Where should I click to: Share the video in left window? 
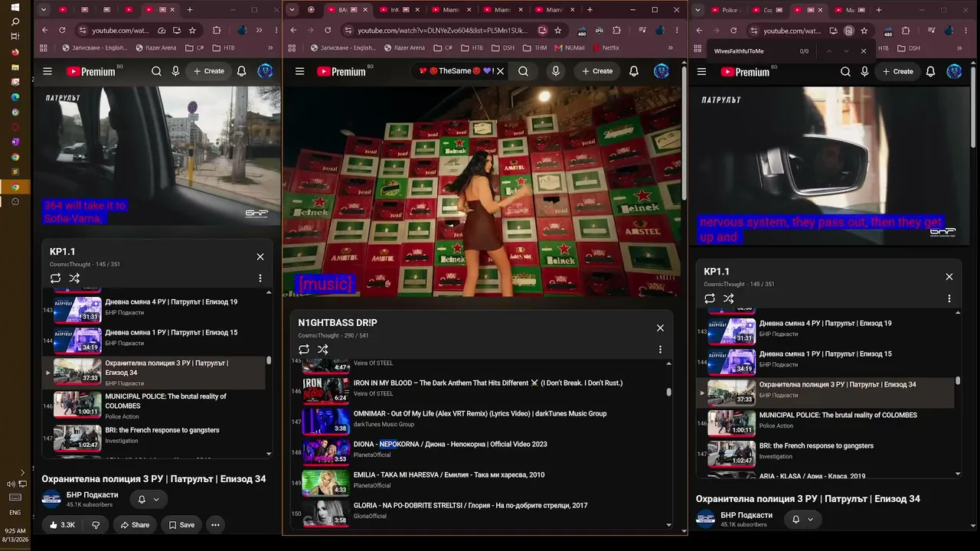[135, 525]
